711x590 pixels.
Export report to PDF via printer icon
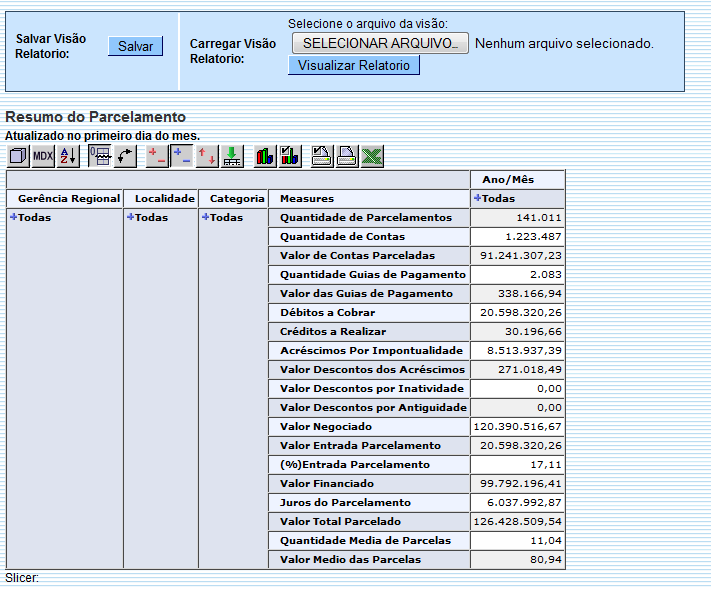(347, 156)
